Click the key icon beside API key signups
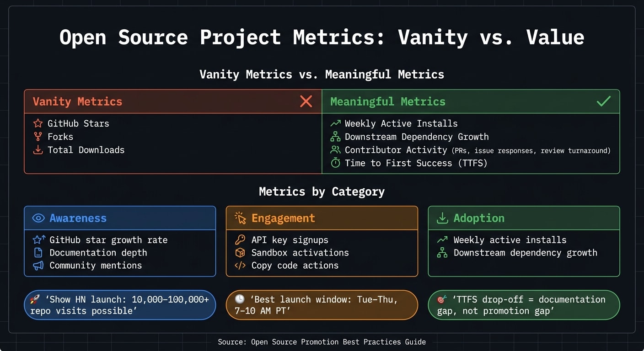The height and width of the screenshot is (351, 644). coord(240,240)
